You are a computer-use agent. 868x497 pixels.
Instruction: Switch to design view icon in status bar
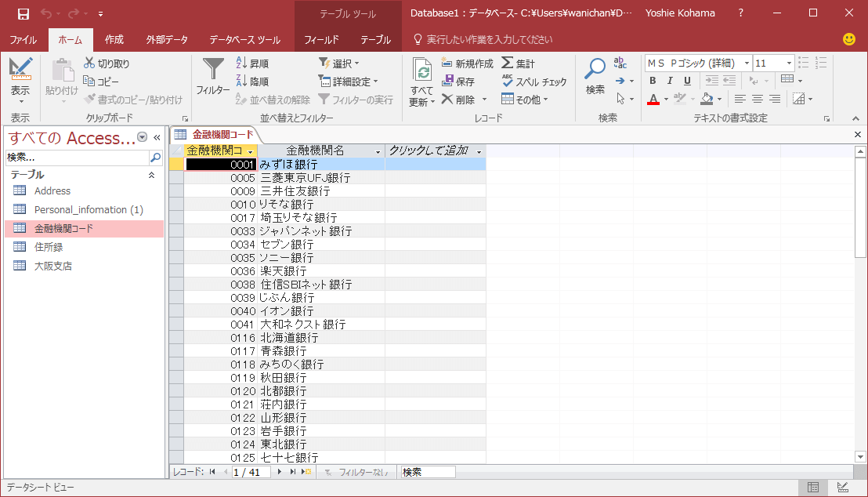click(x=842, y=487)
